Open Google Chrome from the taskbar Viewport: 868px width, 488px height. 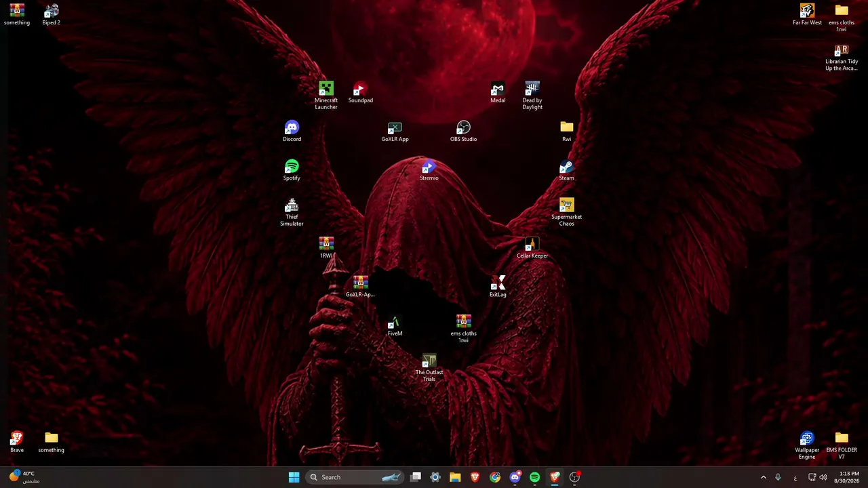tap(495, 477)
